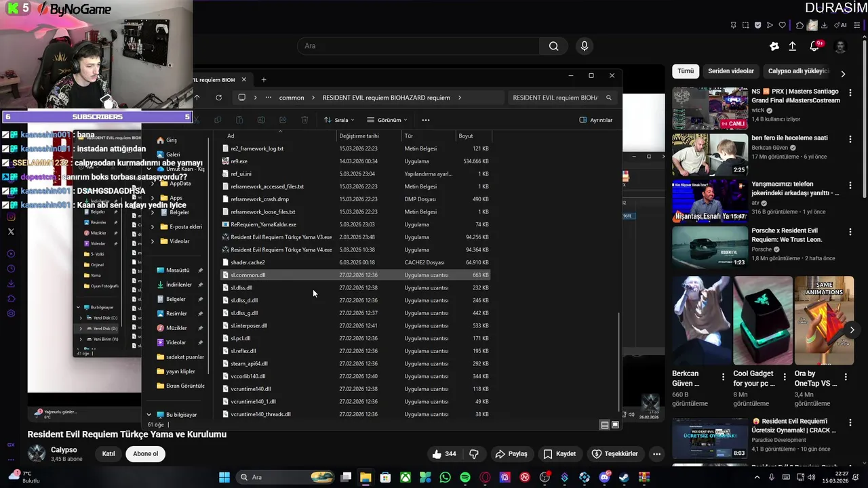
Task: Click the 'Katıl' join button
Action: coord(108,454)
